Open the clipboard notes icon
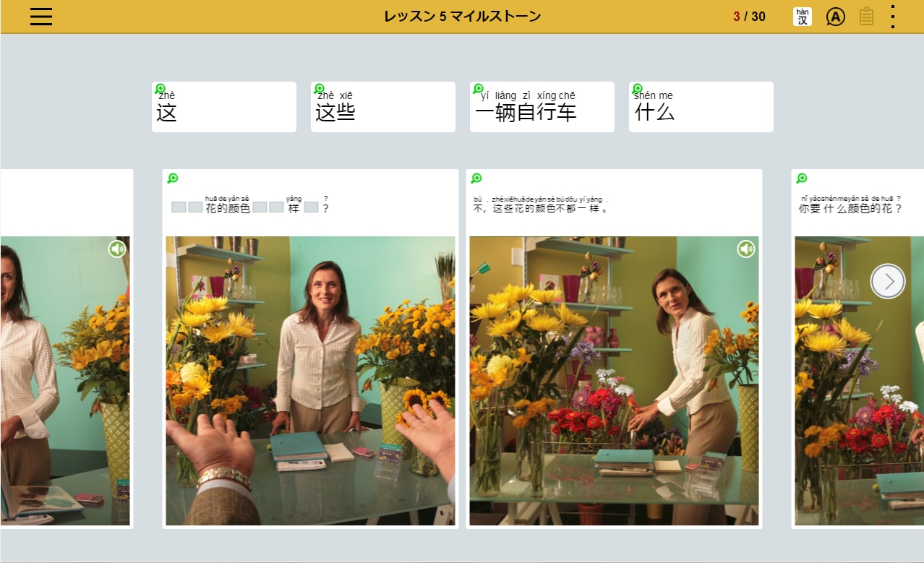Image resolution: width=924 pixels, height=563 pixels. (x=868, y=16)
